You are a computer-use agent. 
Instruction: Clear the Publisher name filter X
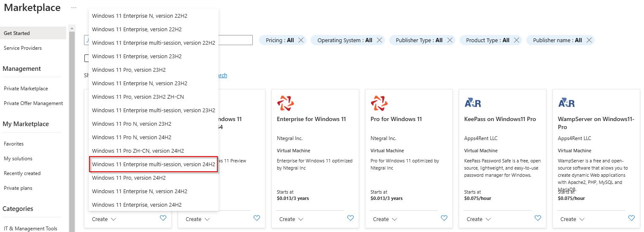(589, 40)
